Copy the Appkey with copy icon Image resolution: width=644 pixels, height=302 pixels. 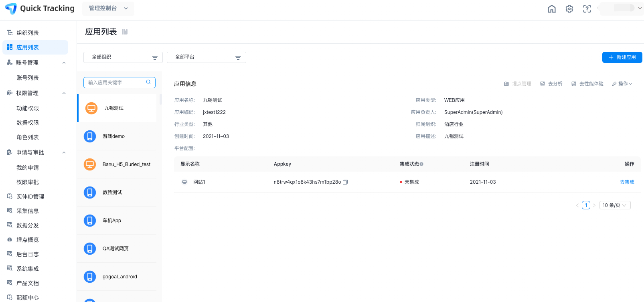coord(345,182)
